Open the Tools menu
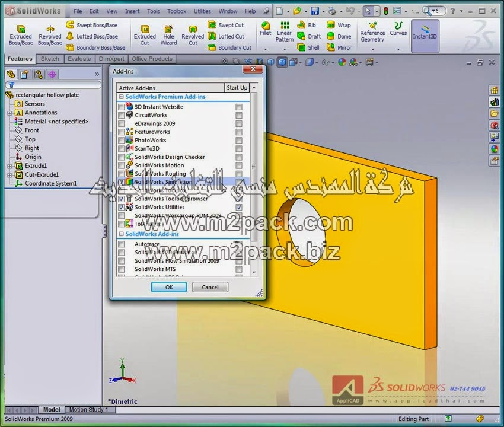Viewport: 504px width, 427px height. point(154,11)
